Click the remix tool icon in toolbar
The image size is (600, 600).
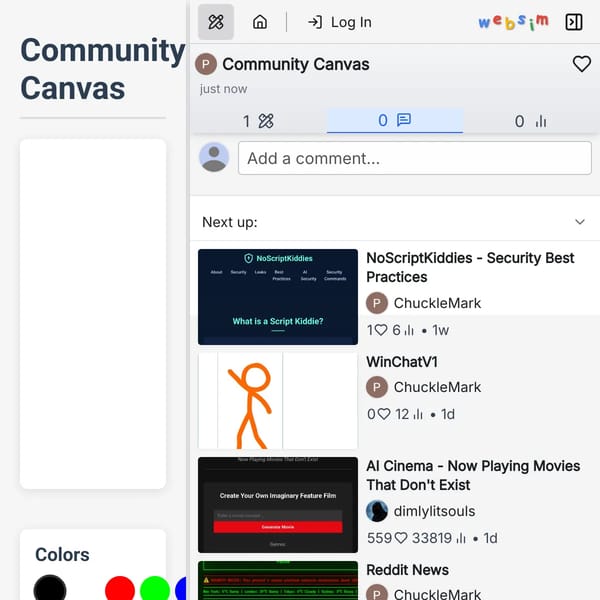point(216,22)
